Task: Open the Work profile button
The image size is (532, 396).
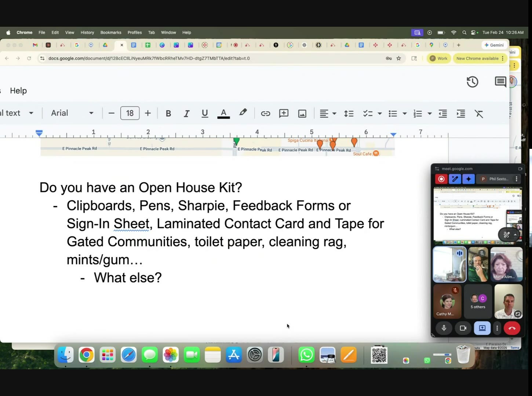Action: click(x=439, y=58)
